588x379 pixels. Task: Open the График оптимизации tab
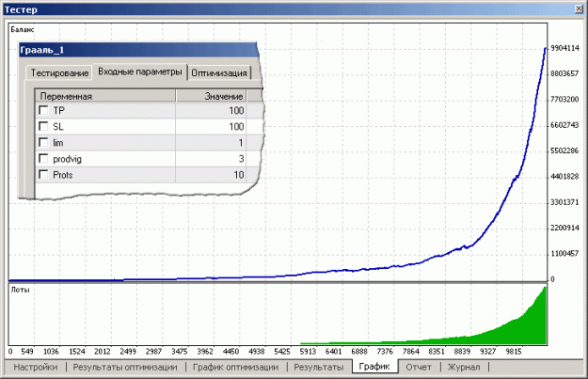pos(235,367)
